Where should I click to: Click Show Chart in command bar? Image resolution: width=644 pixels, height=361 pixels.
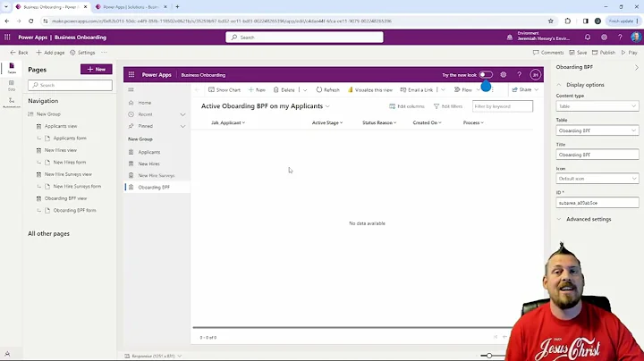pos(225,90)
